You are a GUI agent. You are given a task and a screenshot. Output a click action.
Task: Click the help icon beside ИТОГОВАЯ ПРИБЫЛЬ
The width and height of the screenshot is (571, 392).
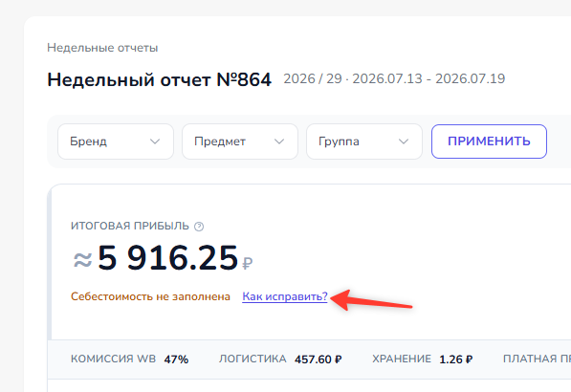(199, 227)
